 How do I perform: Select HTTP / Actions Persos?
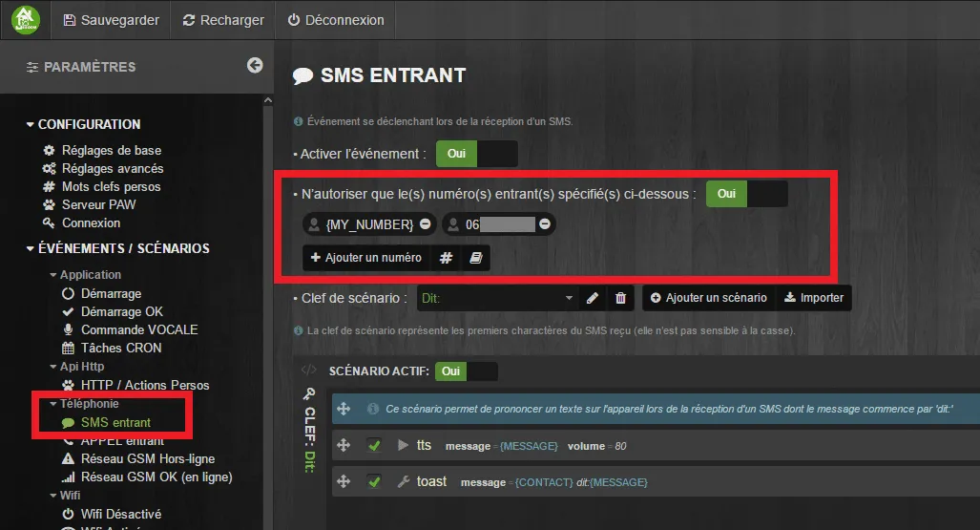coord(136,385)
